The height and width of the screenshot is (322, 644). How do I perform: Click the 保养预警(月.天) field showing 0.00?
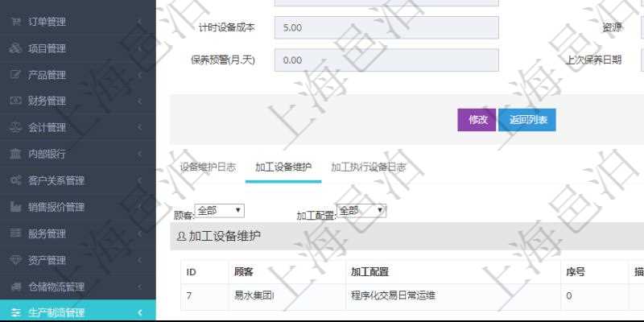point(386,60)
